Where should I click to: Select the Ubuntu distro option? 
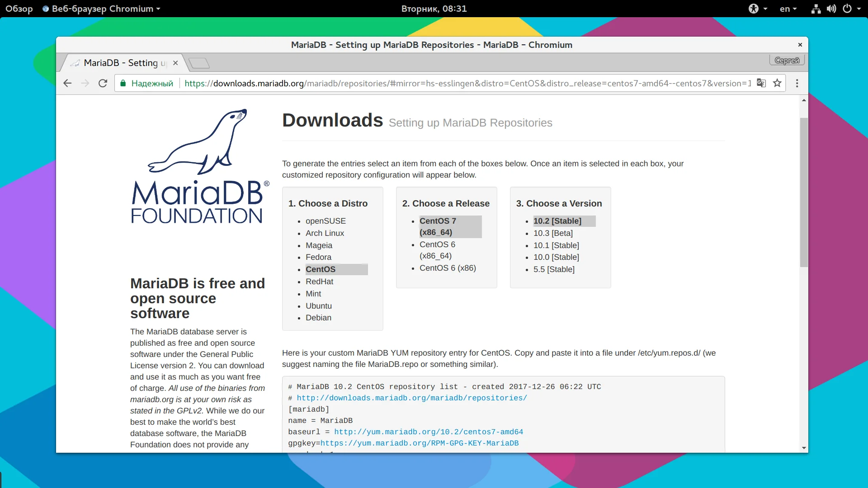coord(318,306)
